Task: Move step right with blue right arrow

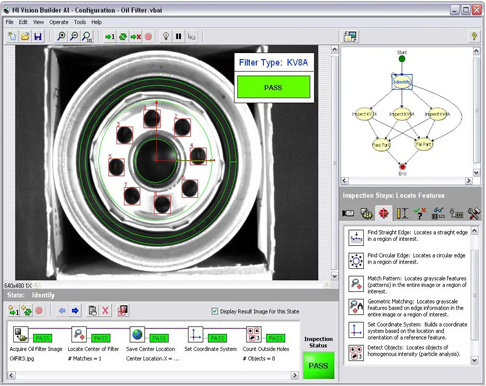Action: pos(75,311)
